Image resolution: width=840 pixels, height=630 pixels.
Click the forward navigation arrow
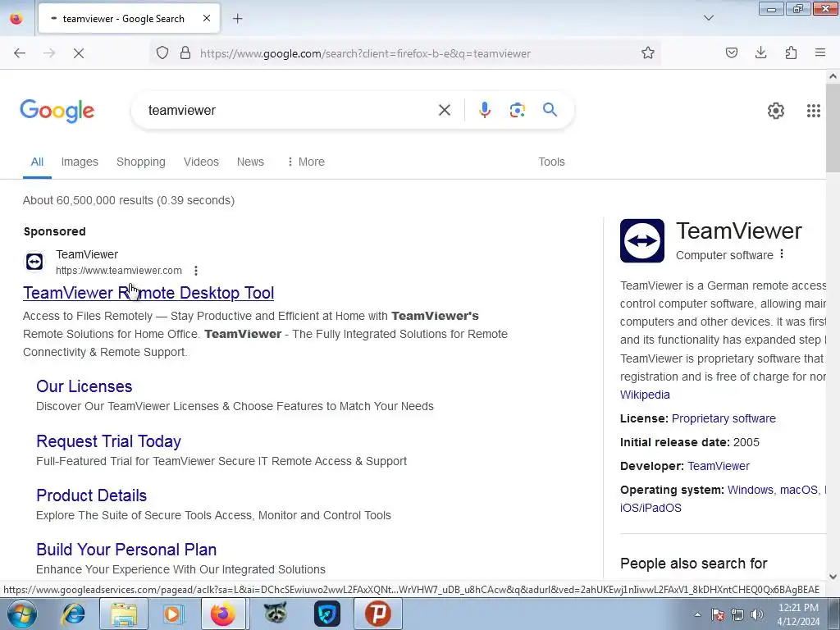coord(49,53)
